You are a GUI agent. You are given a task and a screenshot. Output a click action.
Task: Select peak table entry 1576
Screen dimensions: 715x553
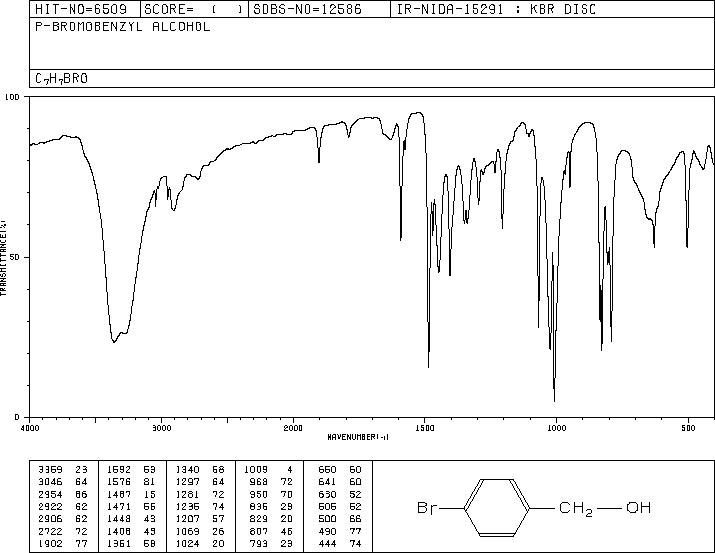(x=119, y=482)
